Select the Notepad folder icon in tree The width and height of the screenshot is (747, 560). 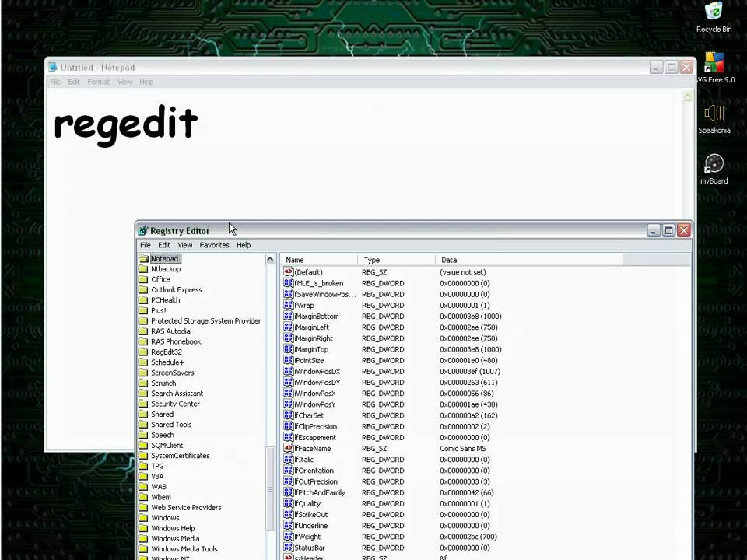click(143, 258)
